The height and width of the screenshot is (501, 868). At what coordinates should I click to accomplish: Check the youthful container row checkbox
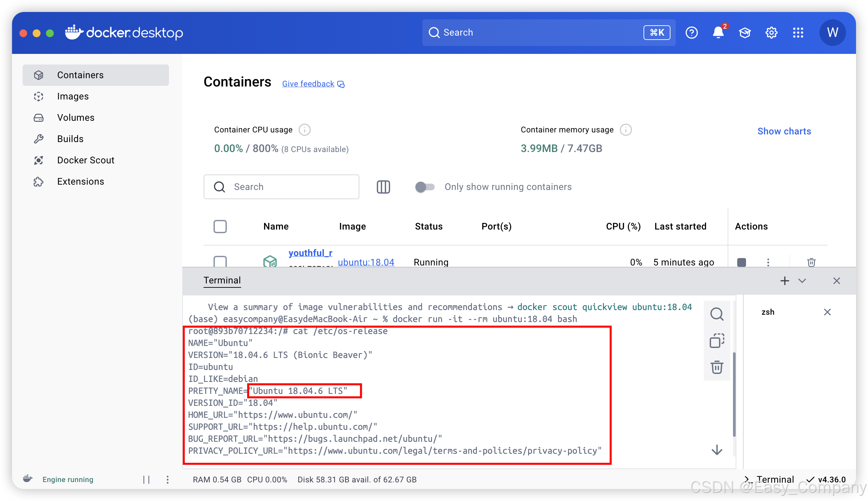pos(220,261)
